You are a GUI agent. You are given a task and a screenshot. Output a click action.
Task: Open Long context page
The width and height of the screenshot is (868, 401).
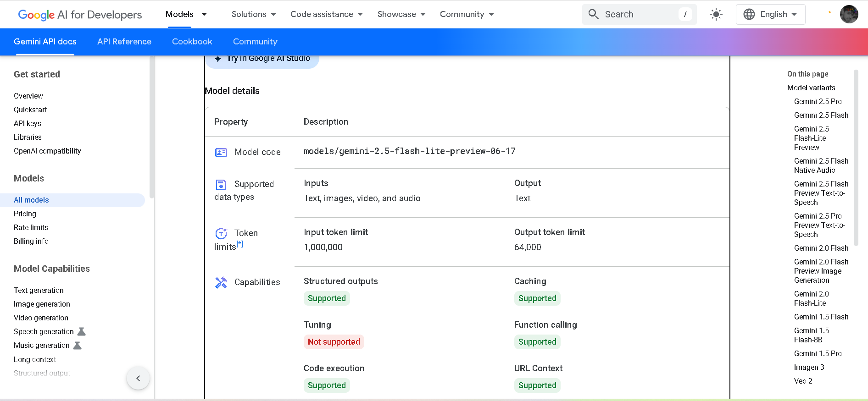35,359
